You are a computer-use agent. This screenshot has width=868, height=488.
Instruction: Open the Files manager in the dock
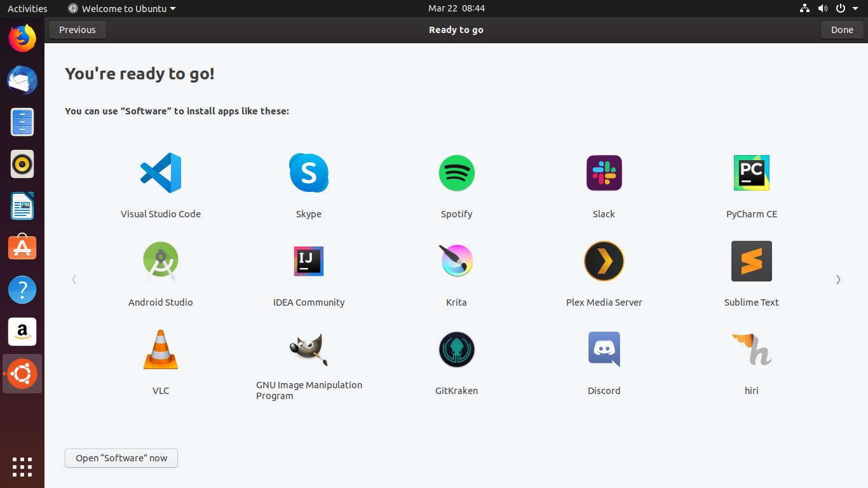pyautogui.click(x=22, y=122)
